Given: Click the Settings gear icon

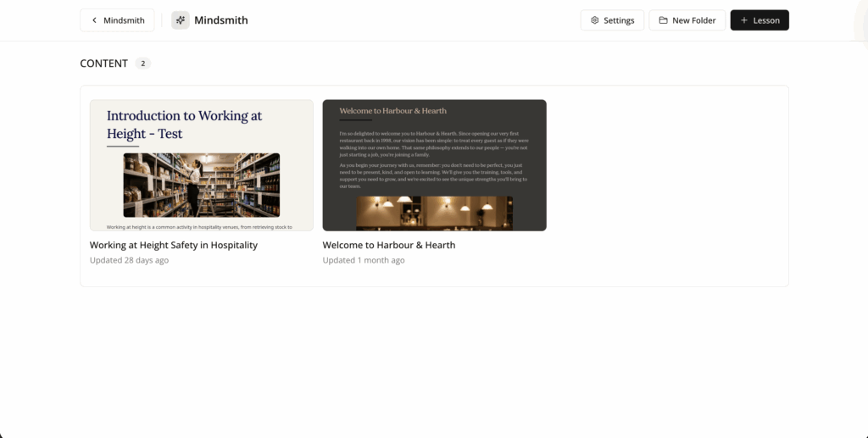Looking at the screenshot, I should tap(594, 20).
